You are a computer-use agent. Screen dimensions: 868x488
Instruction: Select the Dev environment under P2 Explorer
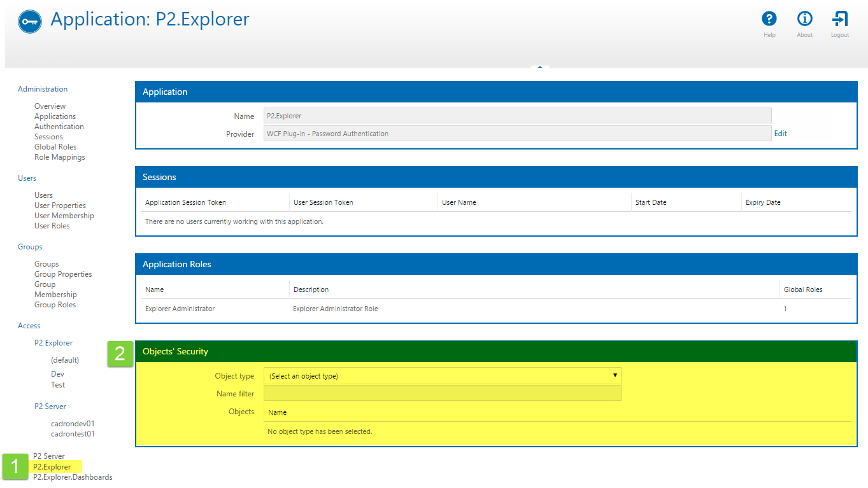57,374
